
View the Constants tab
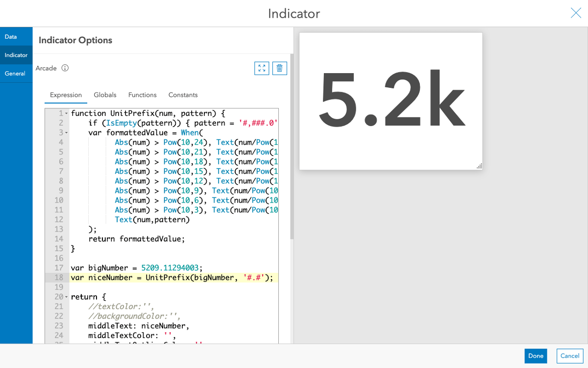point(183,95)
